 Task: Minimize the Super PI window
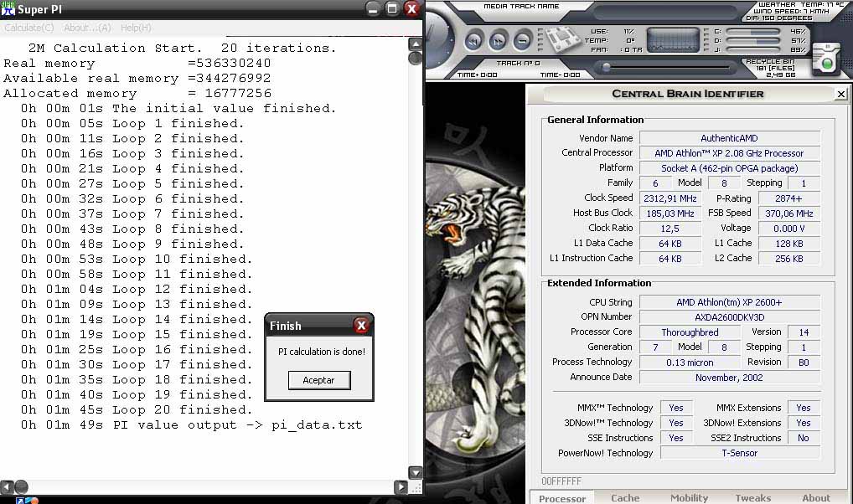click(373, 8)
